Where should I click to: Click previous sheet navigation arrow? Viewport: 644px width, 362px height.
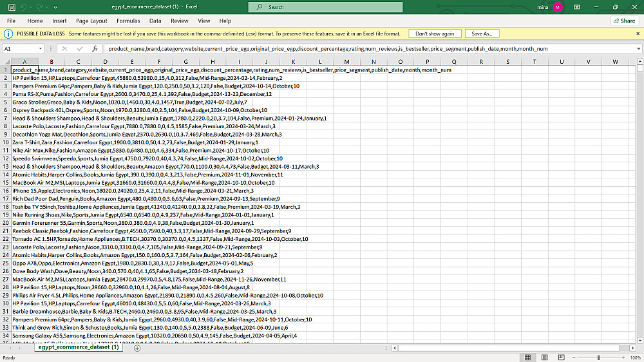pyautogui.click(x=11, y=348)
